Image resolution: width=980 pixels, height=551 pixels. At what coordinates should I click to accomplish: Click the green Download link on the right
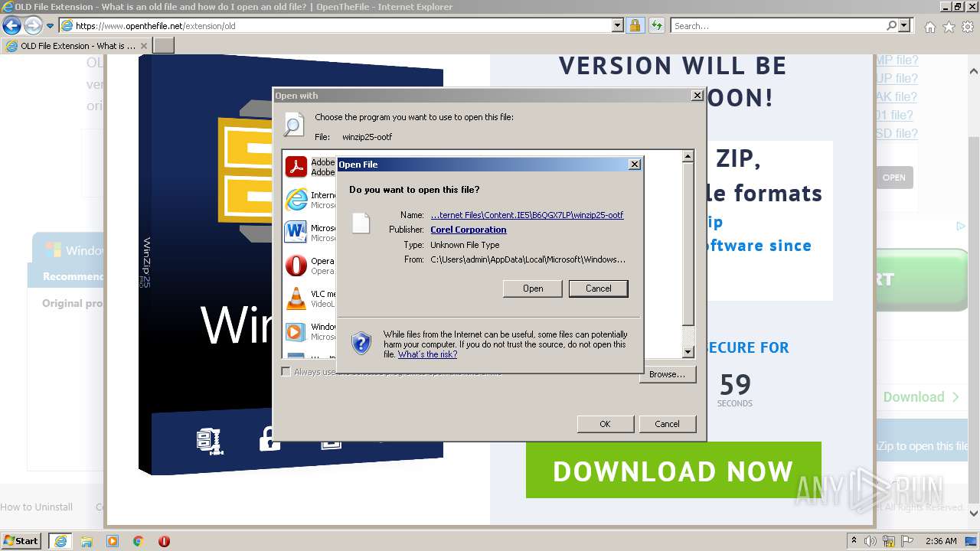(921, 397)
